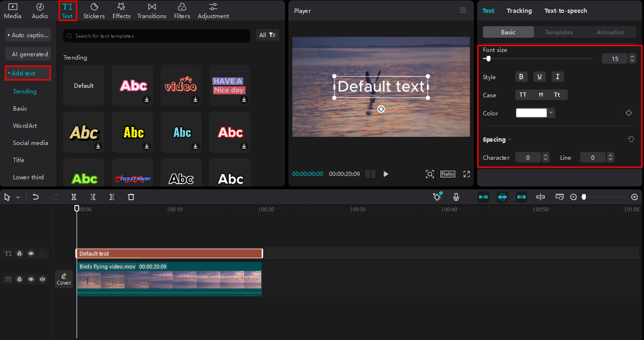Click the Undo arrow in timeline toolbar

(36, 197)
